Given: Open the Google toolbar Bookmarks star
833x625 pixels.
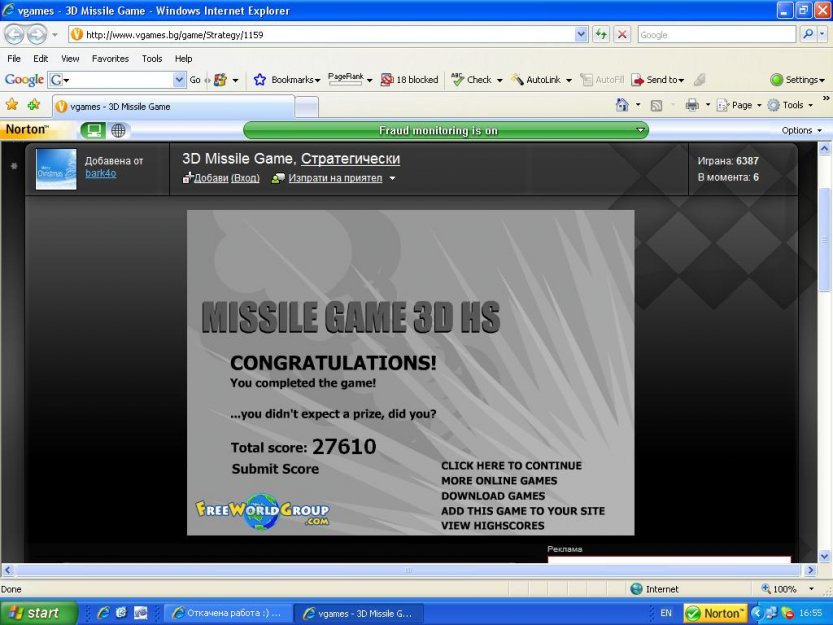Looking at the screenshot, I should coord(260,80).
